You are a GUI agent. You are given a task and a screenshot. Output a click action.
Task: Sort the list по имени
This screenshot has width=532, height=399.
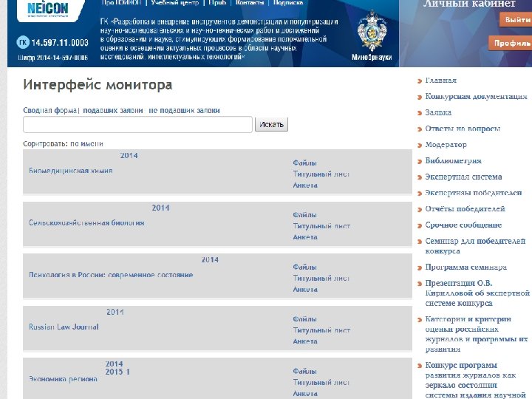[87, 143]
